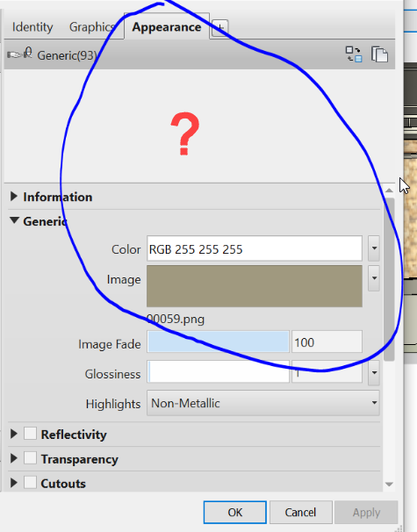Enable the Reflectivity checkbox

[x=30, y=434]
